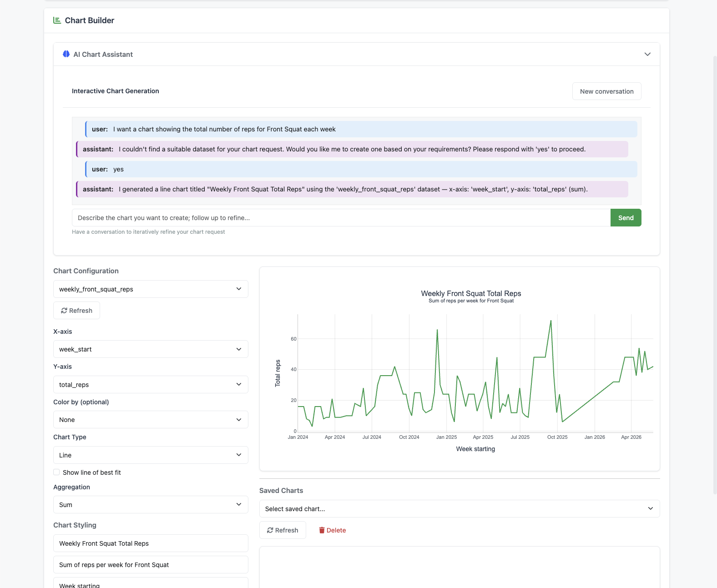Click Refresh under Saved Charts
The height and width of the screenshot is (588, 717).
(x=283, y=530)
